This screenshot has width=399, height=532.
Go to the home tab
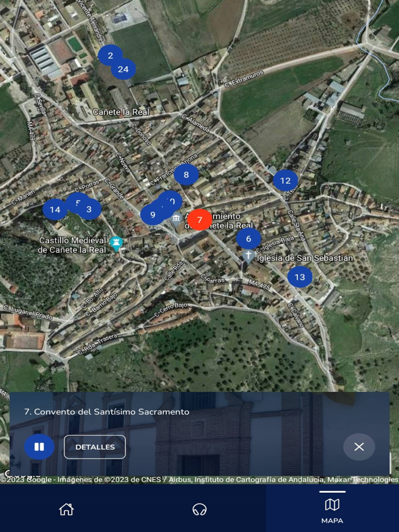coord(66,509)
